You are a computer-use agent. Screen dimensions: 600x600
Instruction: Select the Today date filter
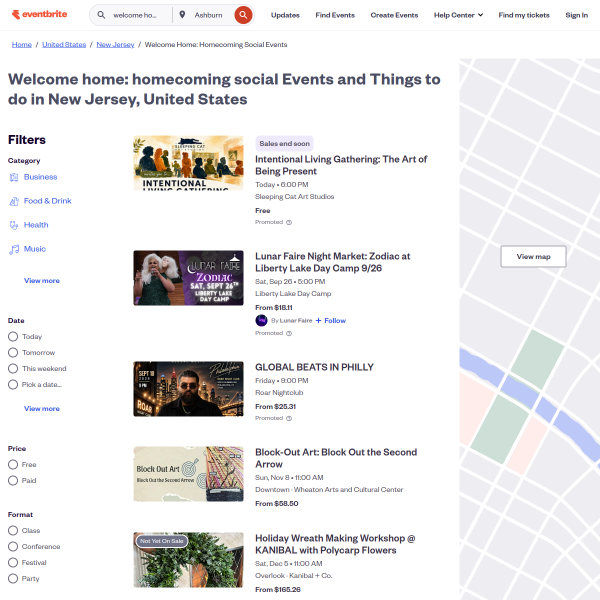click(x=13, y=336)
